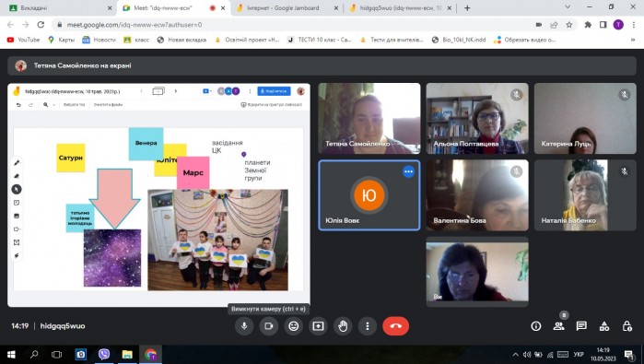Show hidden system tray icons
644x364 pixels.
click(515, 355)
